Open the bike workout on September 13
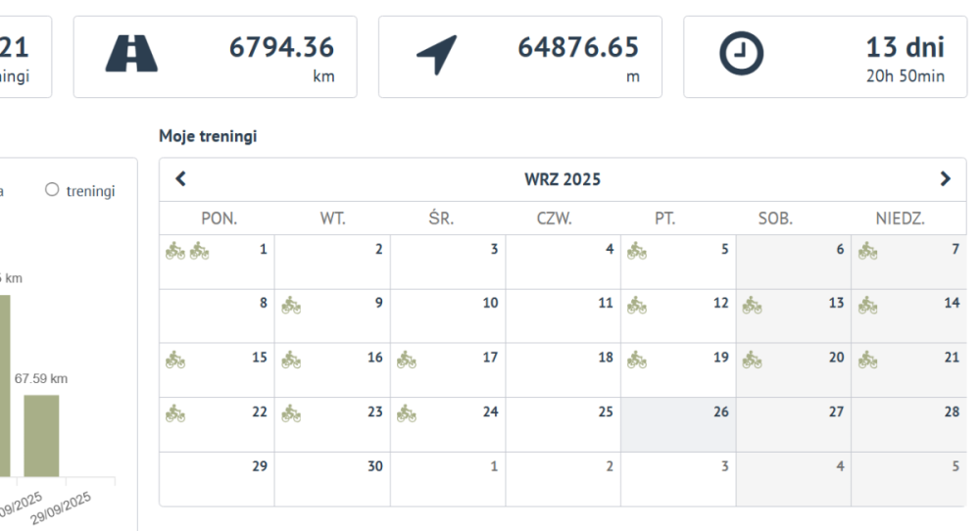Image resolution: width=980 pixels, height=531 pixels. pos(752,306)
